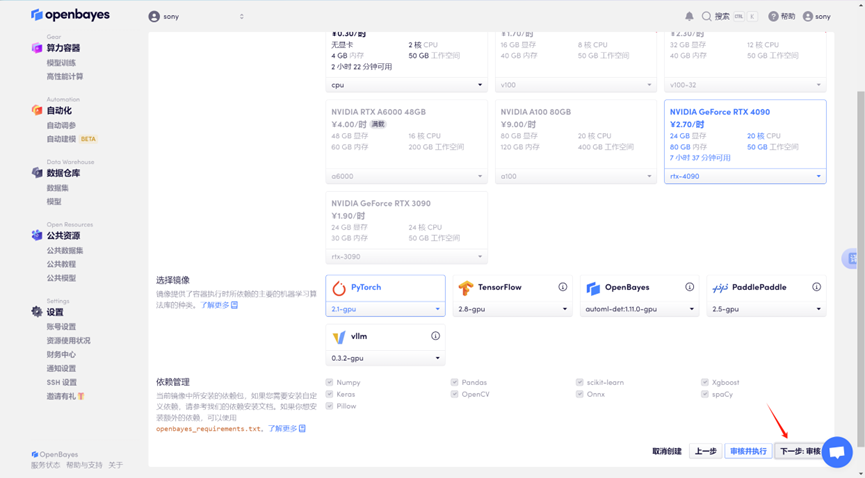Viewport: 865px width, 478px height.
Task: Open the rtx-4090 resource dropdown
Action: tap(745, 177)
